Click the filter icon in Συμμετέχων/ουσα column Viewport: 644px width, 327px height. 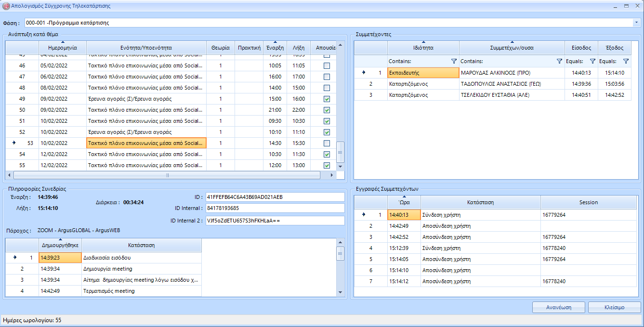click(x=559, y=62)
